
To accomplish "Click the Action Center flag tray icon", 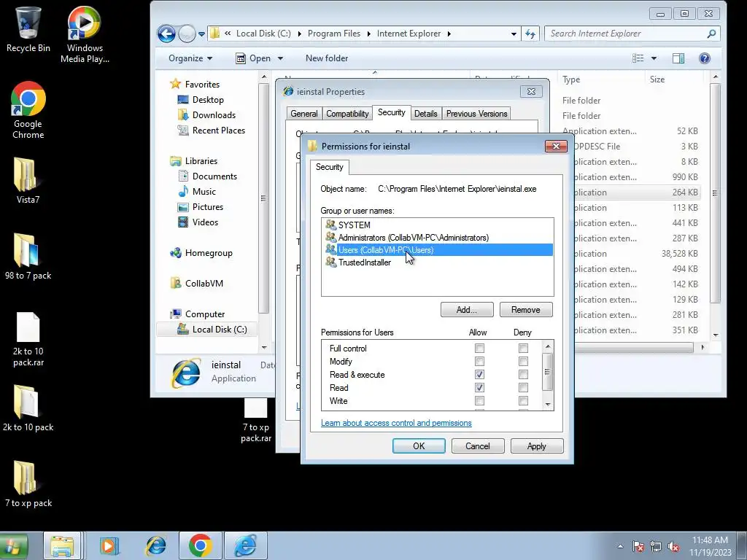I will pyautogui.click(x=638, y=546).
